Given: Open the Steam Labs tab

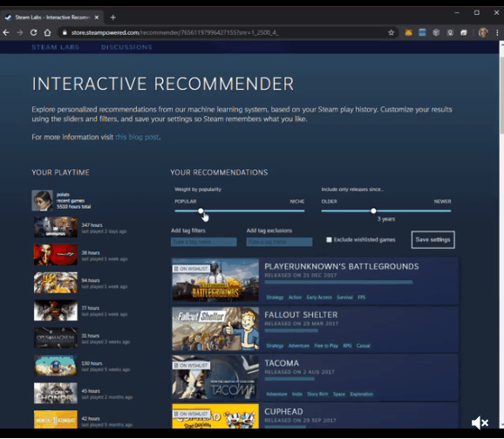Looking at the screenshot, I should pyautogui.click(x=55, y=47).
